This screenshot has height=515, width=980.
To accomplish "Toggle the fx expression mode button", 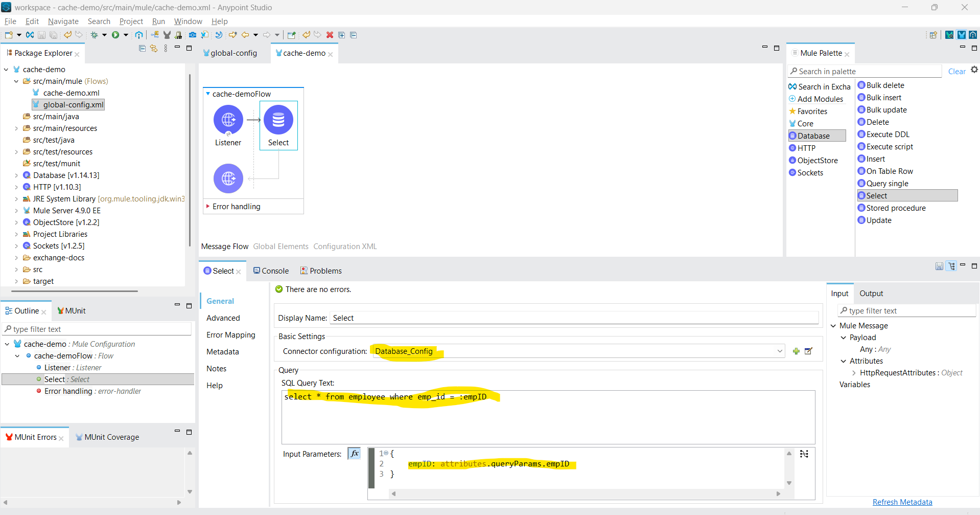I will (355, 454).
